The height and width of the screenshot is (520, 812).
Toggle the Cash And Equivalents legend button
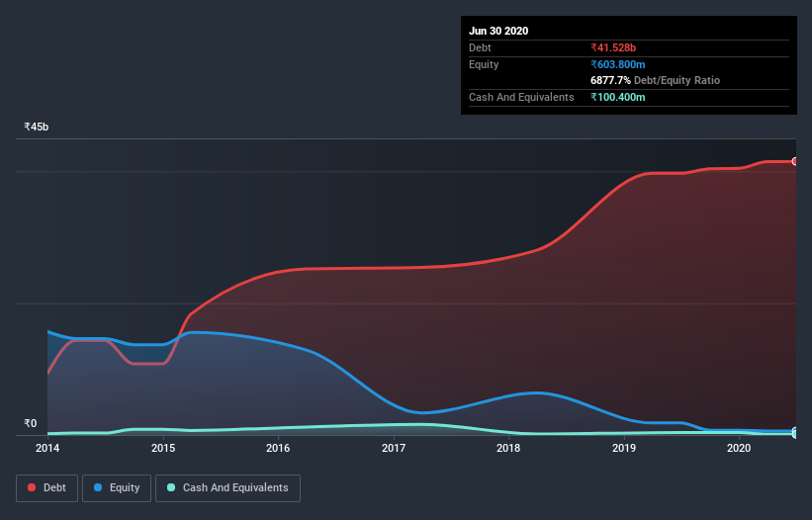point(227,488)
